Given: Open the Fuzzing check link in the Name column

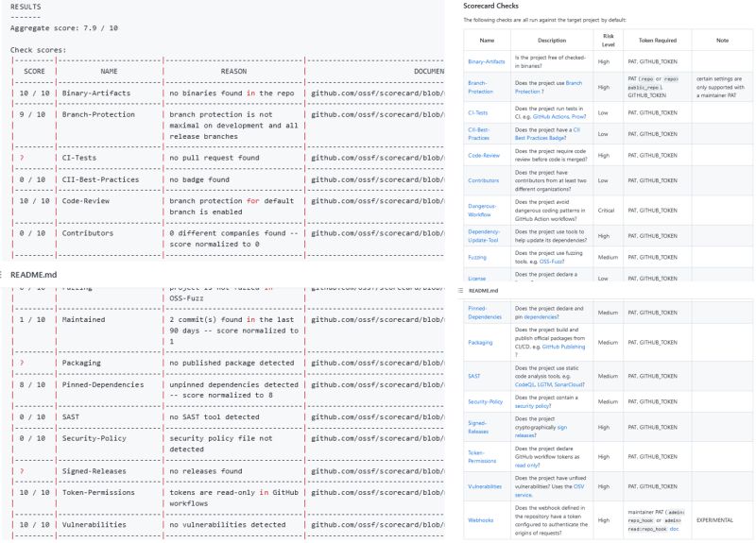Looking at the screenshot, I should point(477,257).
